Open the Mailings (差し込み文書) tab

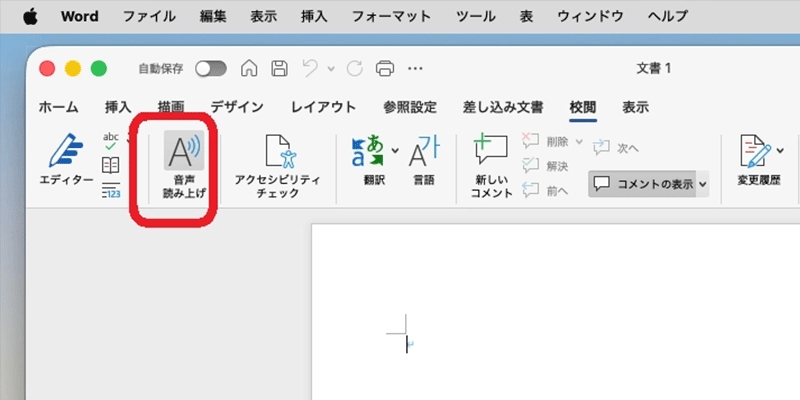click(503, 107)
